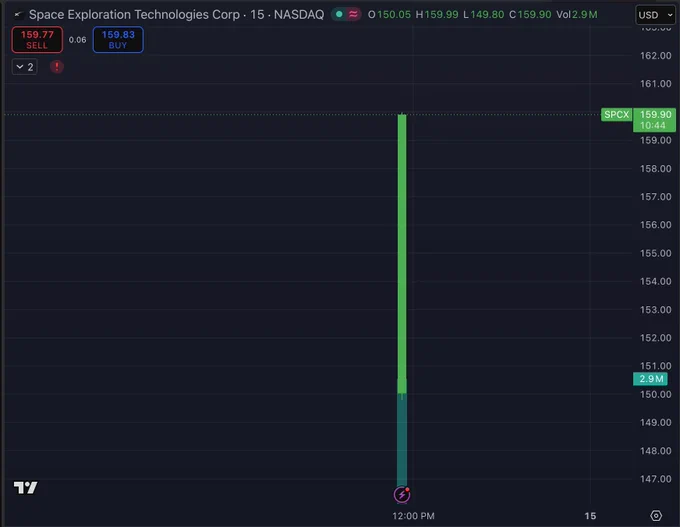This screenshot has height=527, width=680.
Task: Click the pink approximate-data wave icon
Action: [353, 14]
